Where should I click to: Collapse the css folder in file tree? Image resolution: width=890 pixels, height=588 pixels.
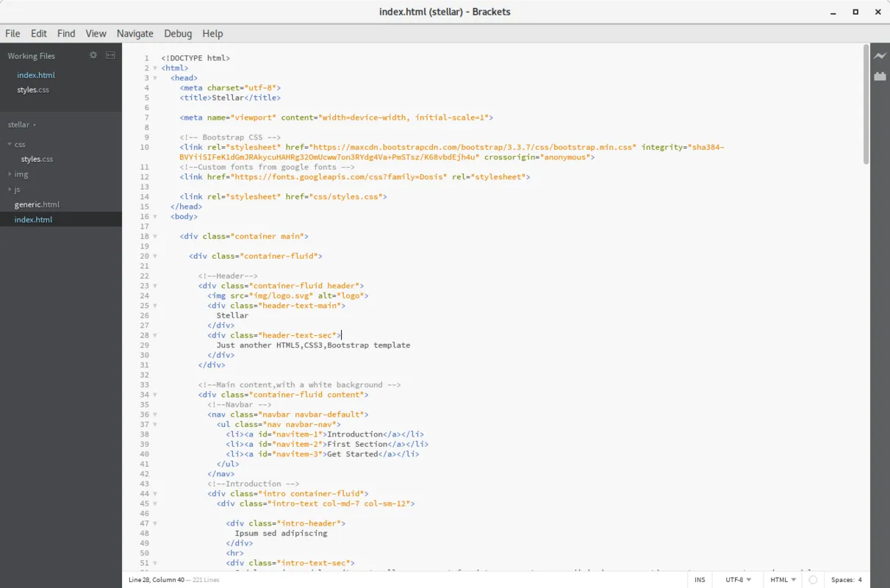10,145
